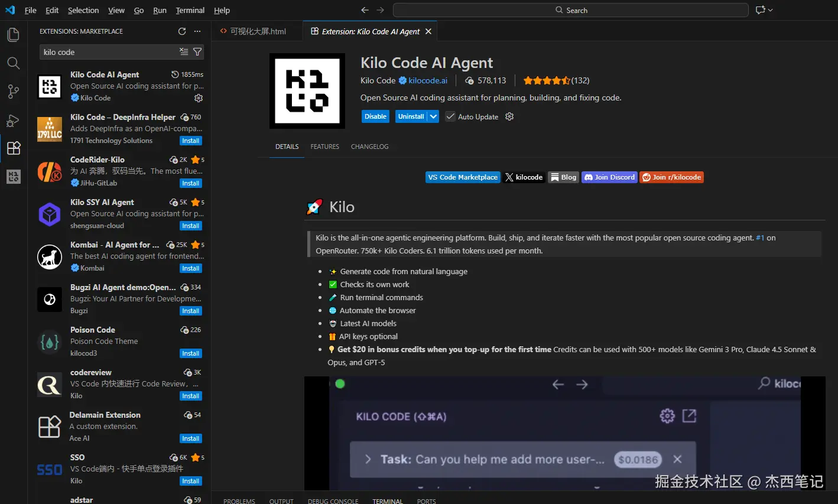This screenshot has width=838, height=504.
Task: Go forward with the navigation arrow
Action: (380, 10)
